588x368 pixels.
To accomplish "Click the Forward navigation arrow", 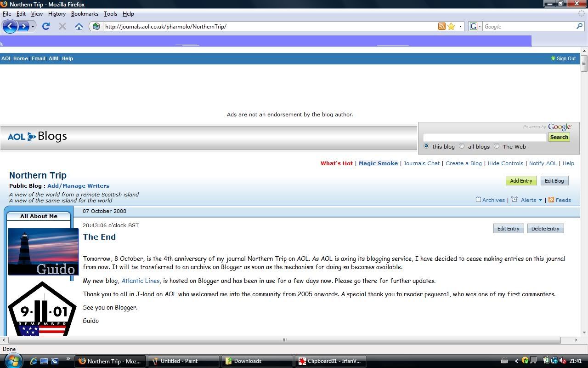I will (23, 26).
